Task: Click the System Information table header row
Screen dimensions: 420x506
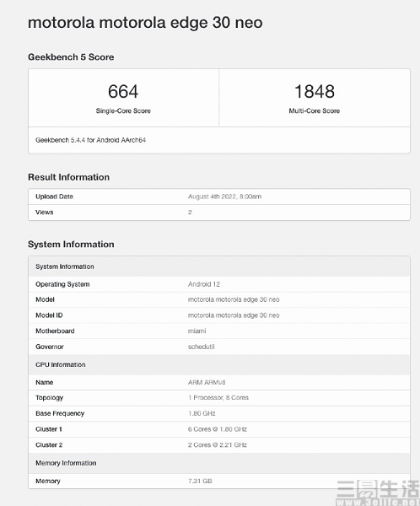Action: [x=219, y=266]
